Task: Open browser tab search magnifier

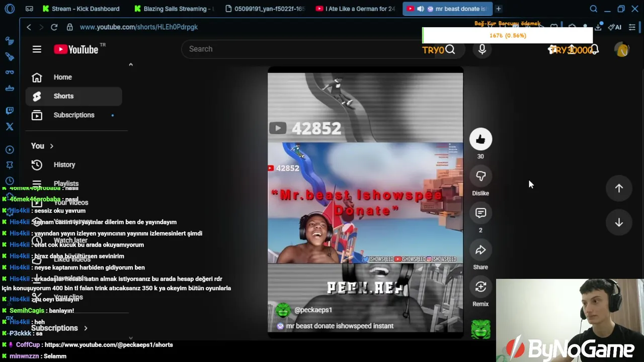Action: pyautogui.click(x=594, y=9)
